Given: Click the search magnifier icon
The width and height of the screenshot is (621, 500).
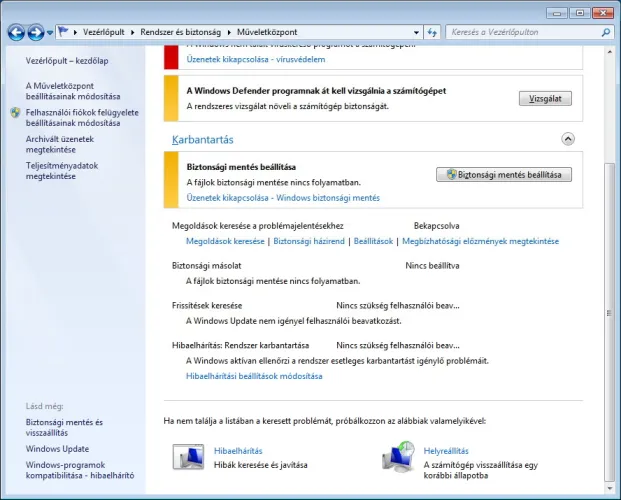Looking at the screenshot, I should tap(606, 32).
